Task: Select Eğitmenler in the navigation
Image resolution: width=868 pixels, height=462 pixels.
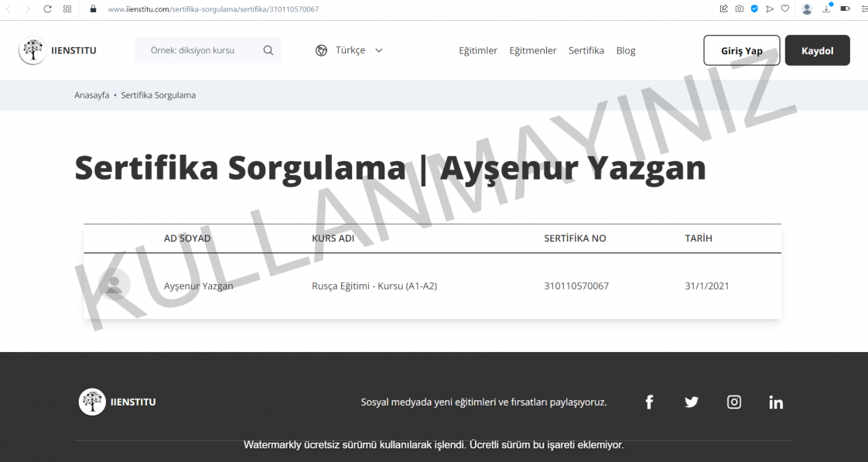Action: [533, 50]
